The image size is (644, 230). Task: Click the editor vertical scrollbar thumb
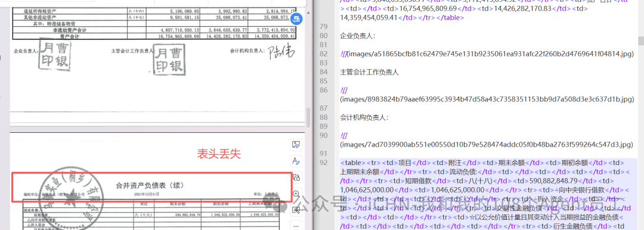coord(640,41)
